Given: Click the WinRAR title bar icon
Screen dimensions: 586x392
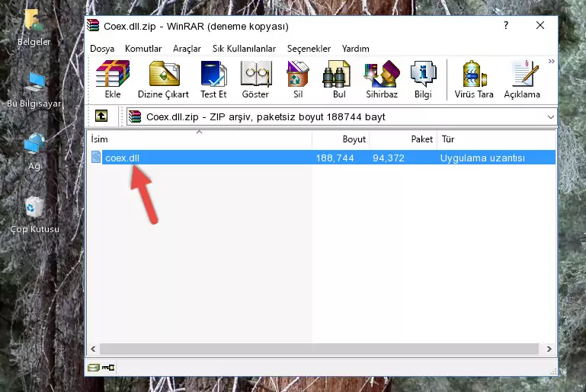Looking at the screenshot, I should tap(93, 26).
